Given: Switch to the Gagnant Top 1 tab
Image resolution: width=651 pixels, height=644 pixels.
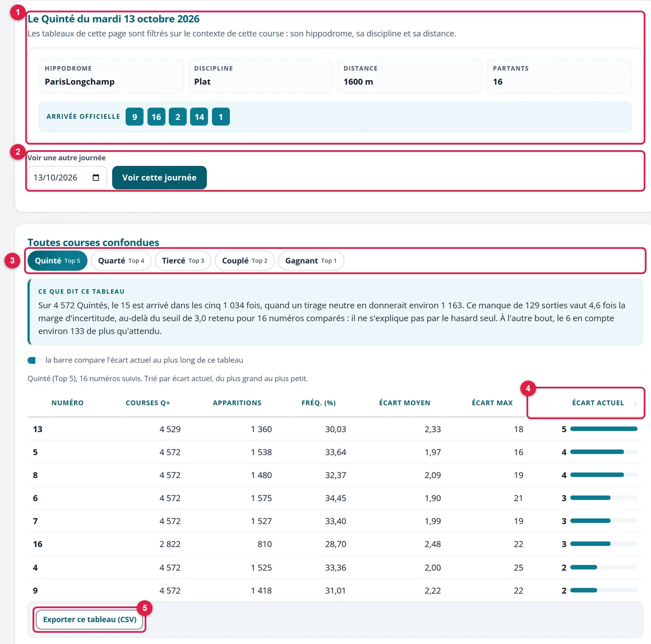Looking at the screenshot, I should [311, 261].
